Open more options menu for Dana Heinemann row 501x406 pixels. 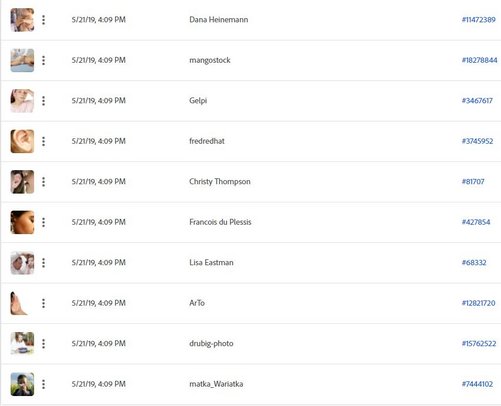click(x=43, y=20)
